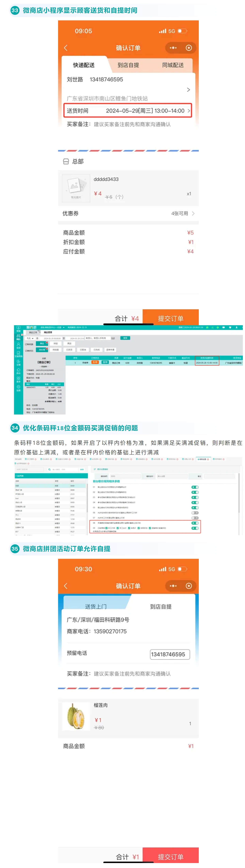Open the 送货时间 delivery time selector
This screenshot has width=245, height=868.
(128, 110)
